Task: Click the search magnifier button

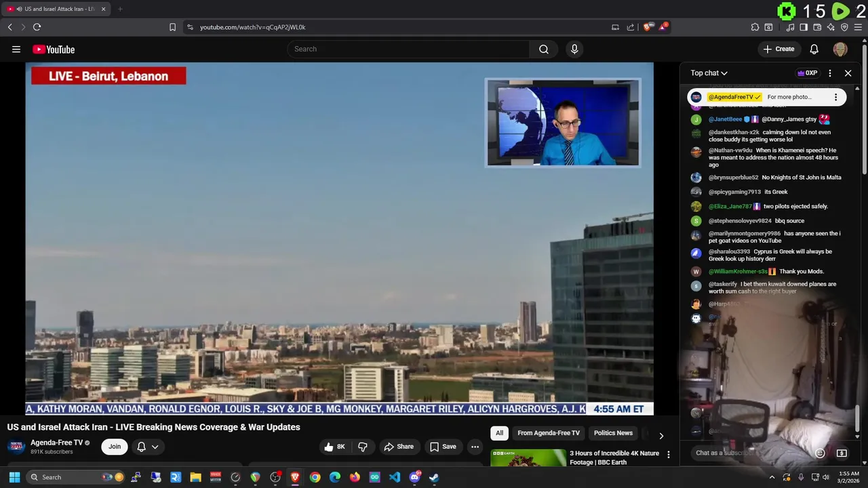Action: coord(544,49)
